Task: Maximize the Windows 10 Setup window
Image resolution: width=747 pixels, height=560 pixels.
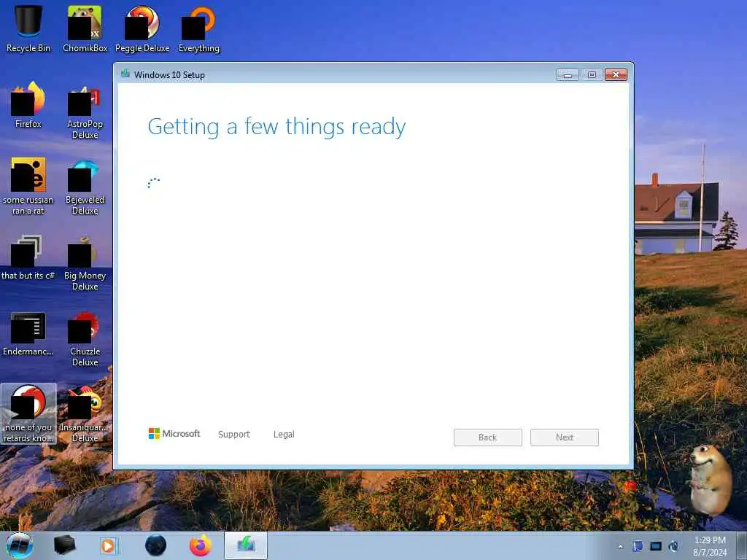Action: [x=592, y=75]
